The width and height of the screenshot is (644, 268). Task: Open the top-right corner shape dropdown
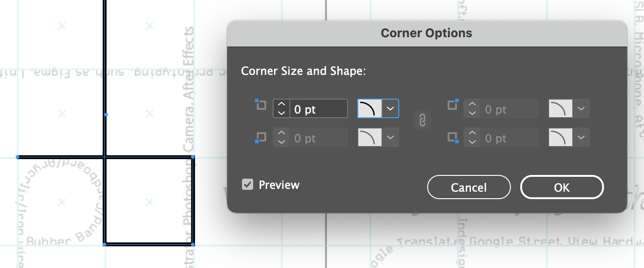coord(581,108)
